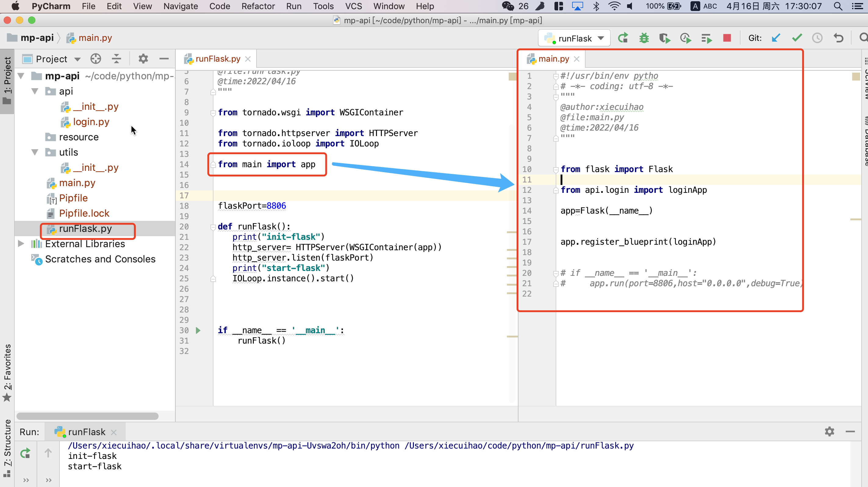This screenshot has height=487, width=868.
Task: Select login.py in the project tree
Action: coord(91,122)
